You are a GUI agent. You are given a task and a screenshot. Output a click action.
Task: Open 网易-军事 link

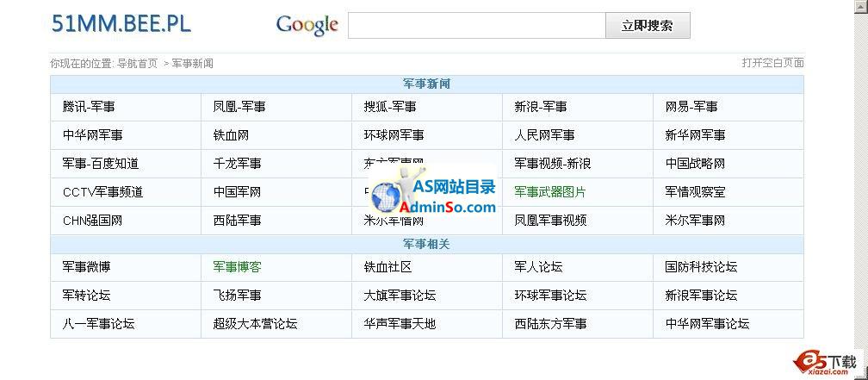pos(691,107)
